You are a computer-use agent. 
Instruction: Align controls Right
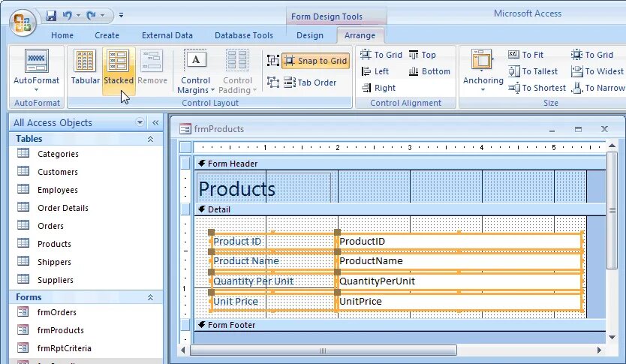378,88
